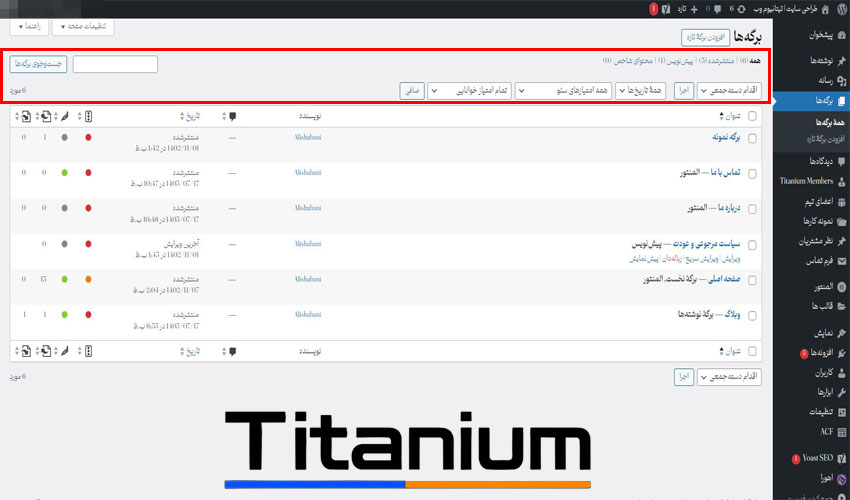The width and height of the screenshot is (850, 500).
Task: Select the تماس با ما row checkbox
Action: pos(752,174)
